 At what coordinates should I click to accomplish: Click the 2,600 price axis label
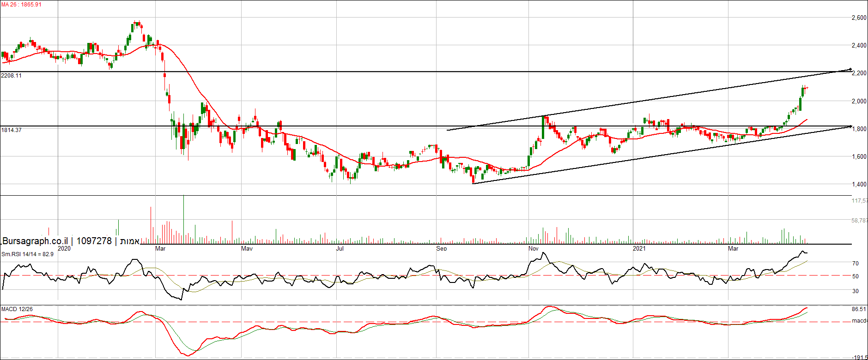tap(859, 18)
